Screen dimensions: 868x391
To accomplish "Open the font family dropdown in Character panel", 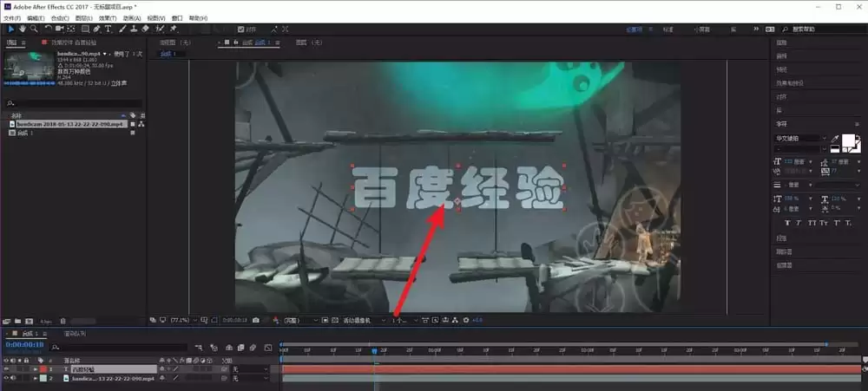I will click(800, 138).
